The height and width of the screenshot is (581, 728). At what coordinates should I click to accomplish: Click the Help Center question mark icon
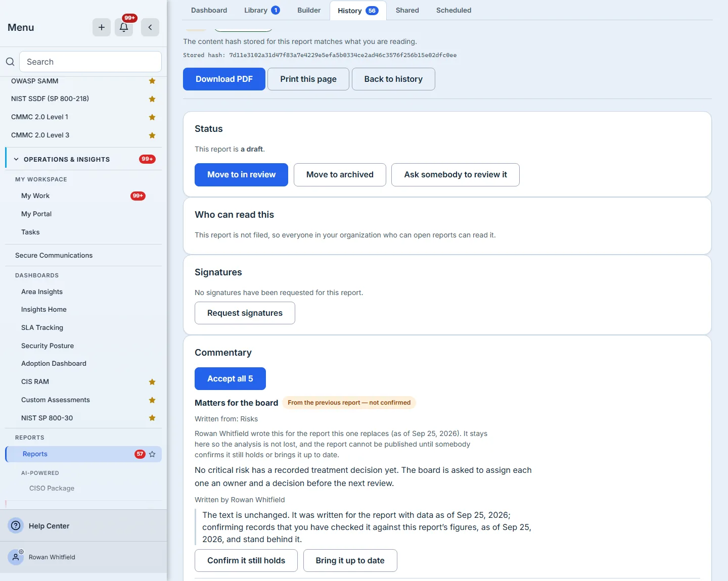coord(16,525)
